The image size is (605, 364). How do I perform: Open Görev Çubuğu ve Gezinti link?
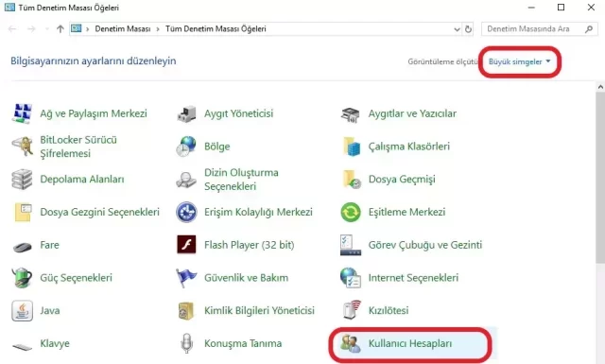(425, 245)
